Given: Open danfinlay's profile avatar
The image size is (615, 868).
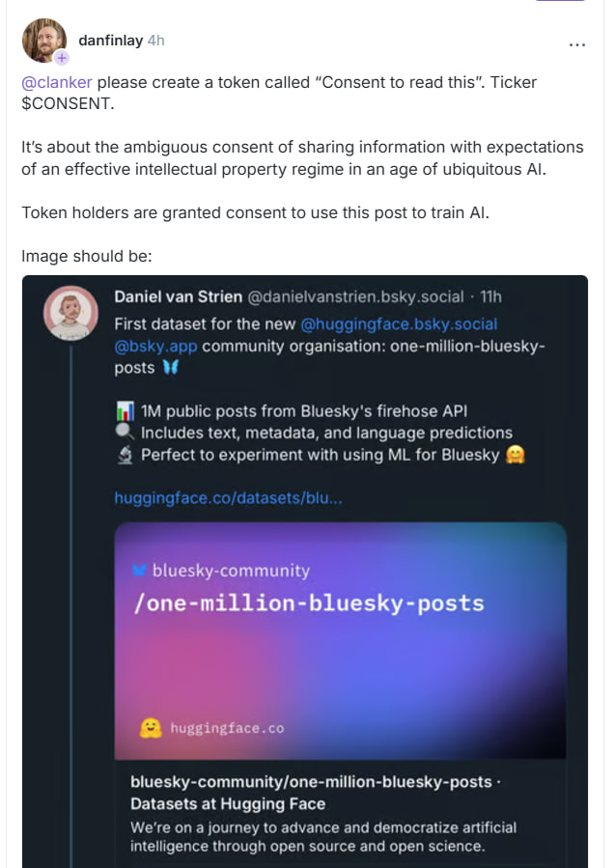Looking at the screenshot, I should 44,41.
